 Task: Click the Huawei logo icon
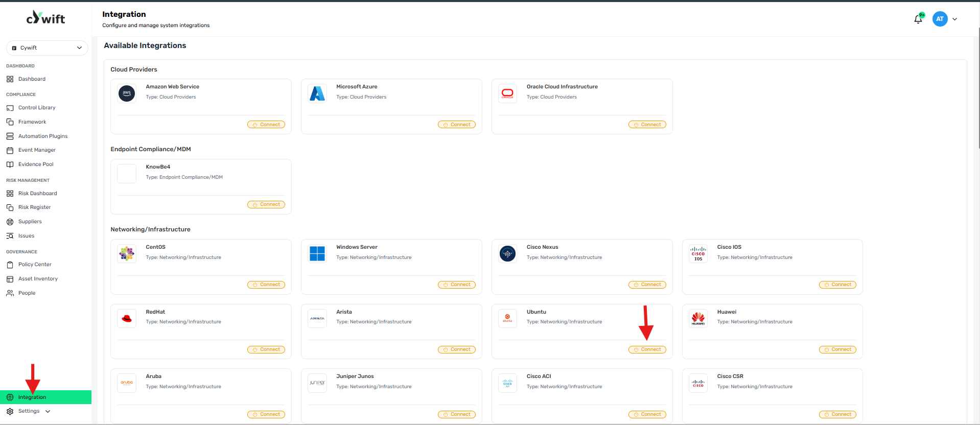698,318
